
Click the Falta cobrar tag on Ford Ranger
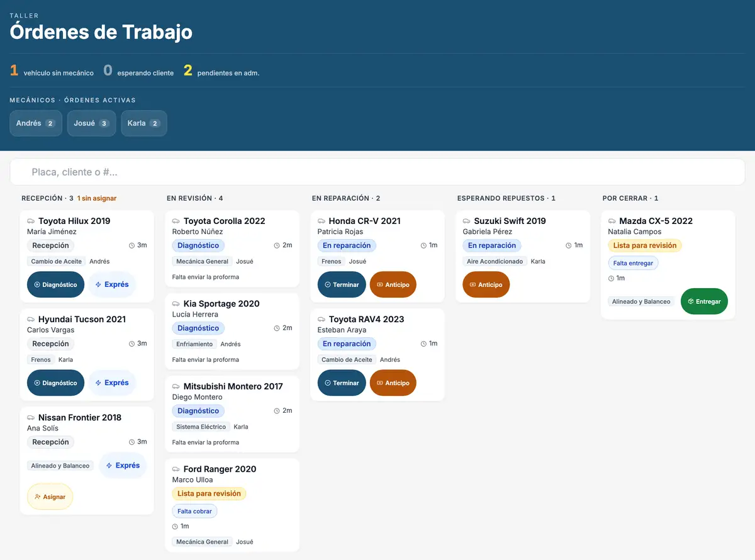tap(194, 511)
